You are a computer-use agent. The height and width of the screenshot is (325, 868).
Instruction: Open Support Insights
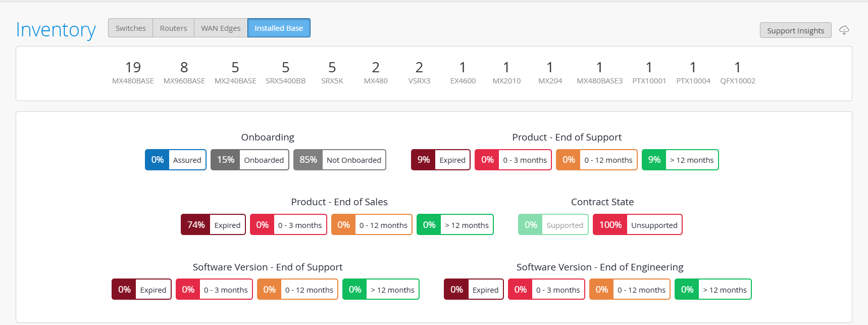795,30
